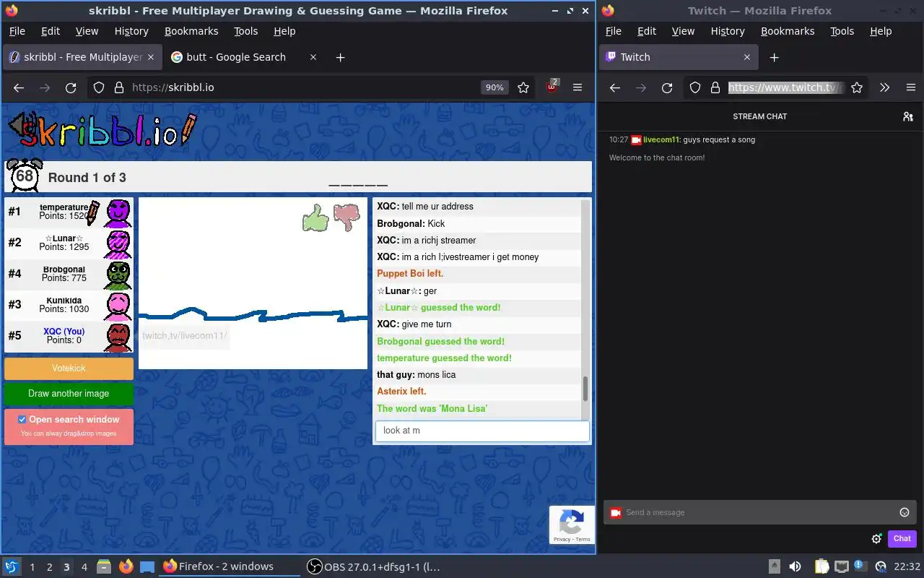Open the emote picker smiley in Twitch chat
924x578 pixels.
point(905,512)
